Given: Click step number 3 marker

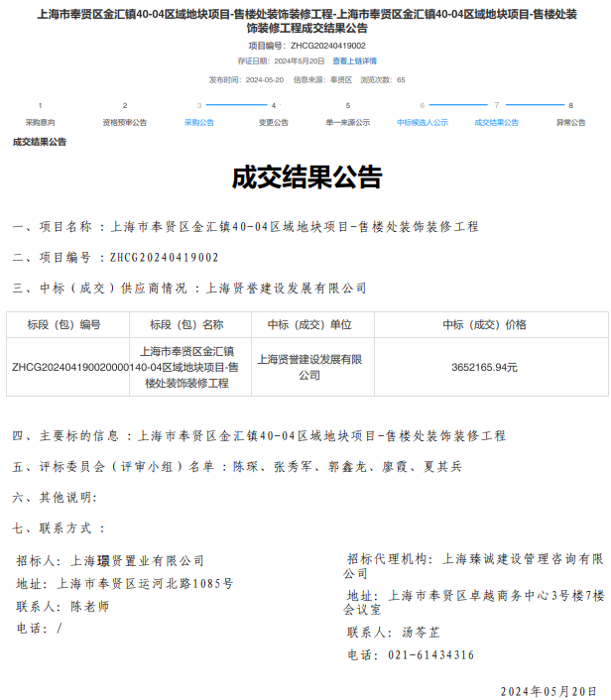Looking at the screenshot, I should [199, 105].
